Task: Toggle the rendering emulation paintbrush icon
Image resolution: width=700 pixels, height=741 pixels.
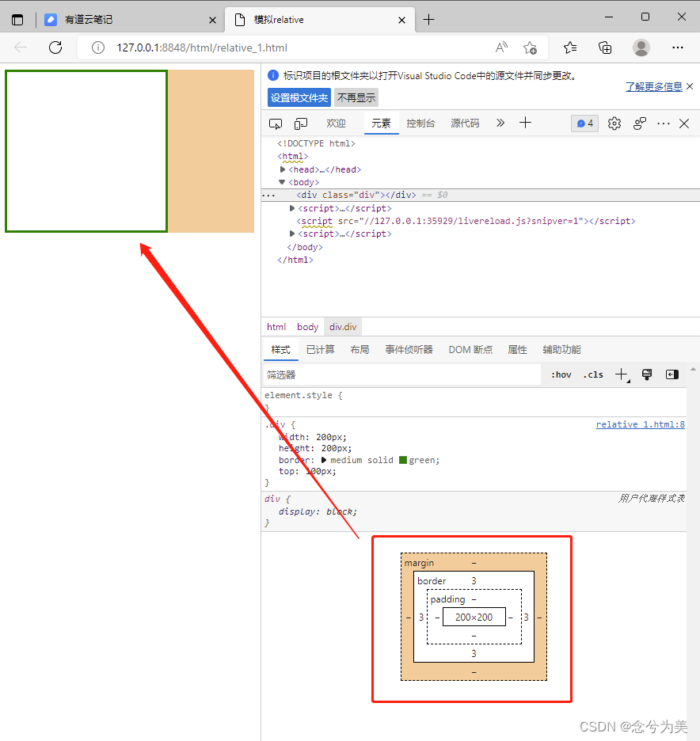Action: 647,374
